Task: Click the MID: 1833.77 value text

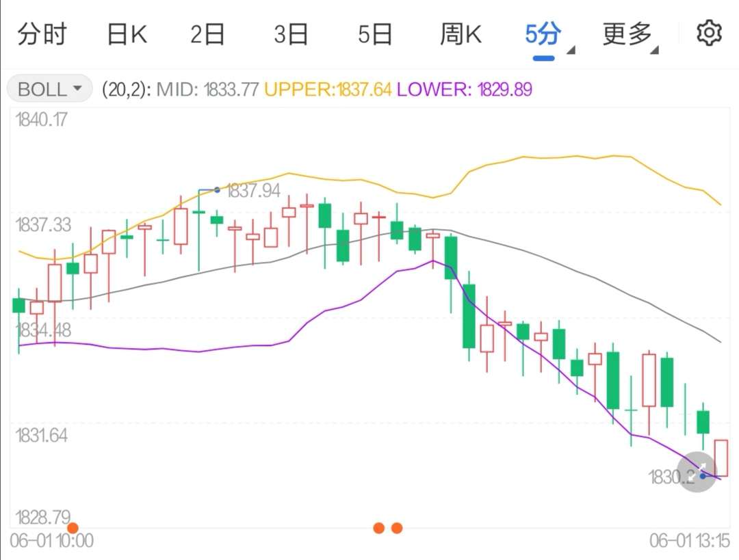Action: pyautogui.click(x=207, y=90)
